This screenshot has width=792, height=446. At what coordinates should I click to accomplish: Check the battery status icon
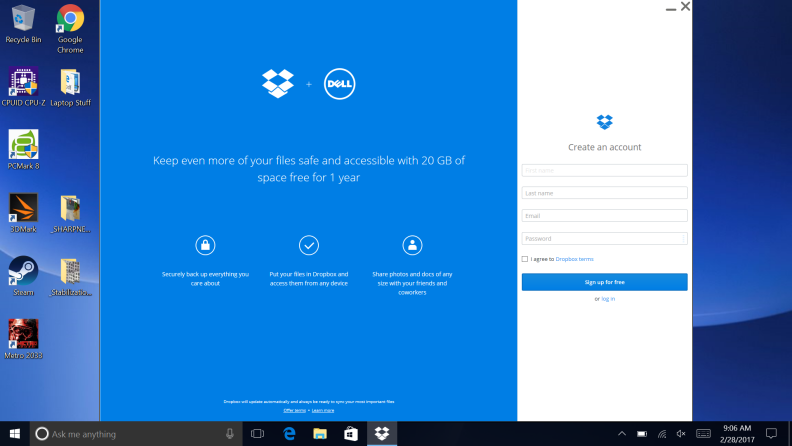pos(642,434)
